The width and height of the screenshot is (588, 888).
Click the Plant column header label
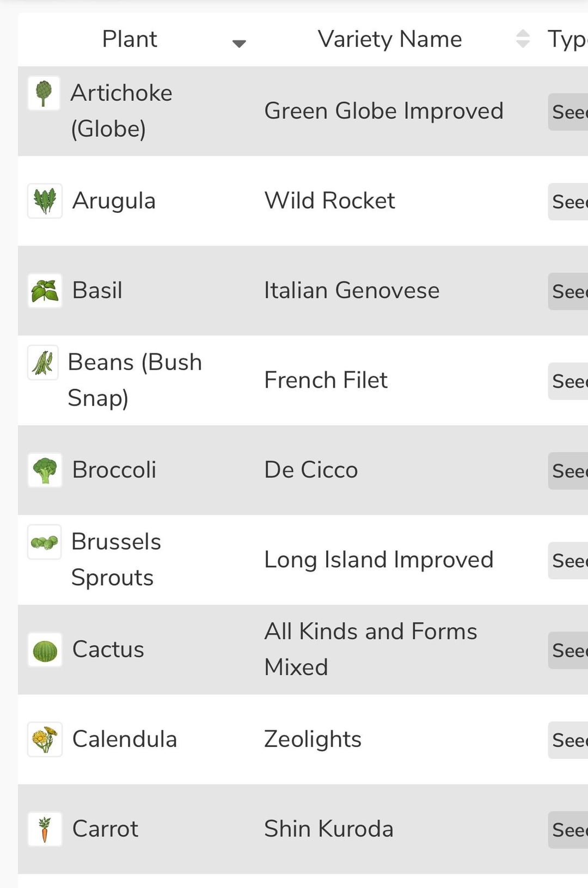click(x=130, y=39)
